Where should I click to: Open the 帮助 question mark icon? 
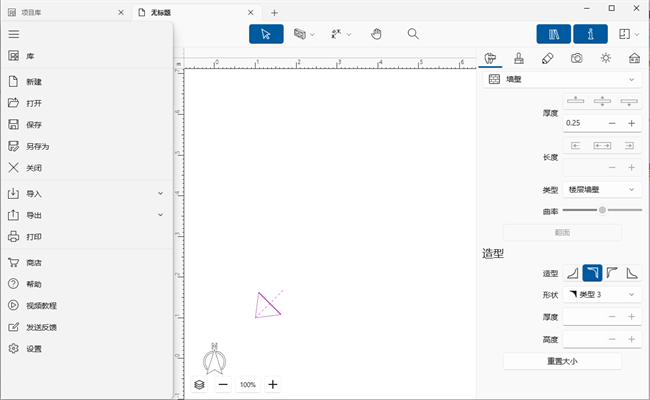tap(14, 284)
